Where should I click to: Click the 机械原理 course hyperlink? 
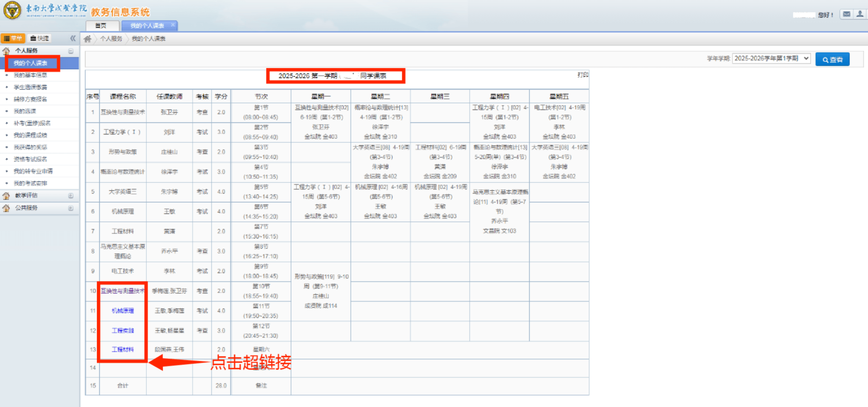[123, 311]
